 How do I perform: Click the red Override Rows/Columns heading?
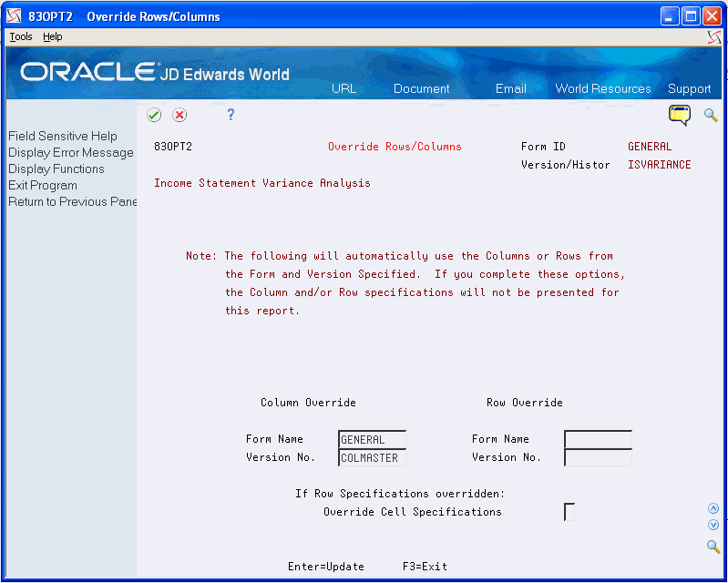(x=395, y=147)
